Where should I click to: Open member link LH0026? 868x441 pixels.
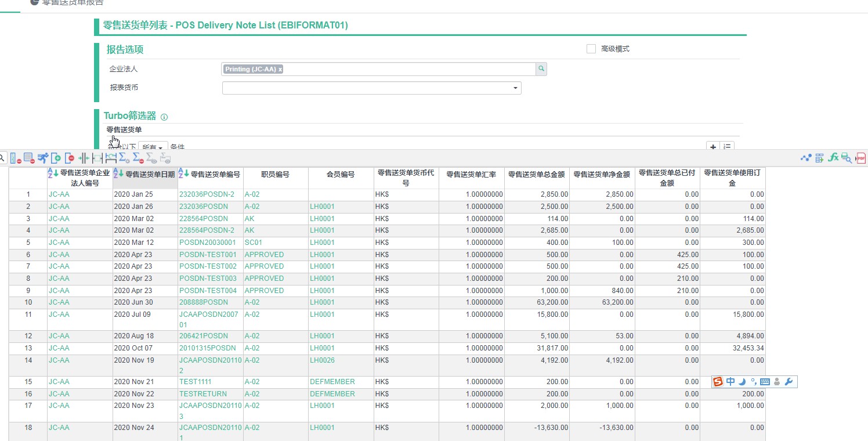click(x=322, y=360)
